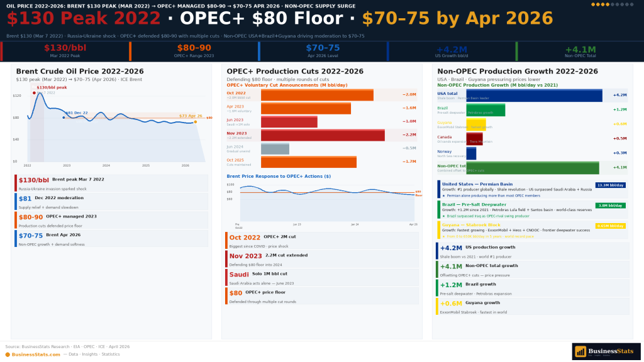Click the "0.6M bbl/day" Guyana Stabroek badge
Image resolution: width=644 pixels, height=362 pixels.
click(610, 226)
